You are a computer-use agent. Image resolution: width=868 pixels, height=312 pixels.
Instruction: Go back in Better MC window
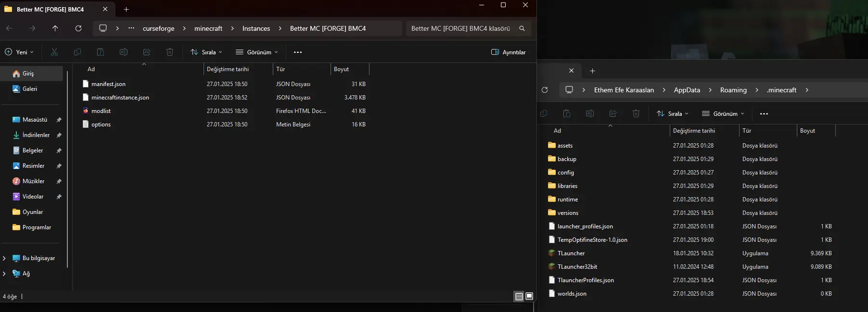9,28
